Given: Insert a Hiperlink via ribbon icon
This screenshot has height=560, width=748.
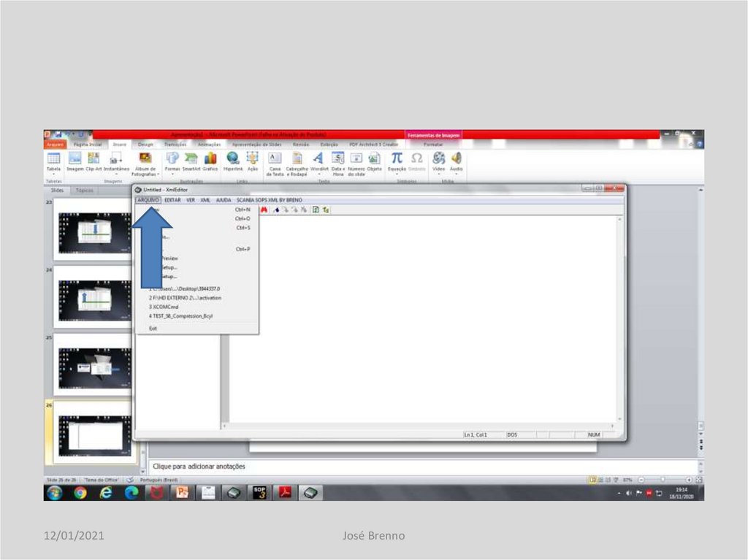Looking at the screenshot, I should [233, 161].
